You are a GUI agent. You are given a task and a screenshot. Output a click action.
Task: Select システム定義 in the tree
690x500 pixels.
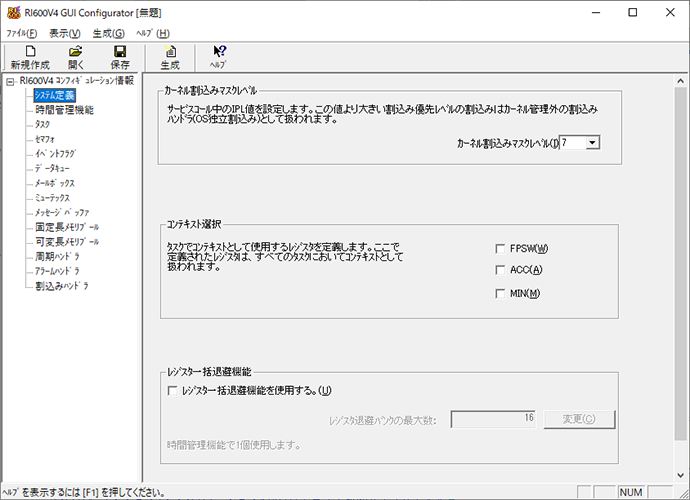point(55,95)
